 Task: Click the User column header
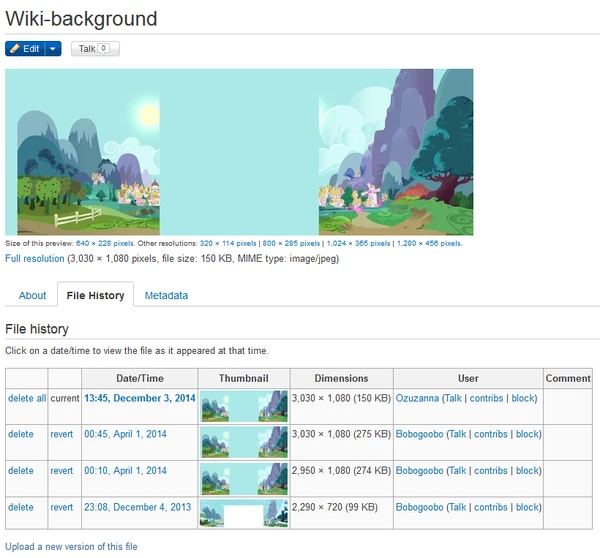468,379
